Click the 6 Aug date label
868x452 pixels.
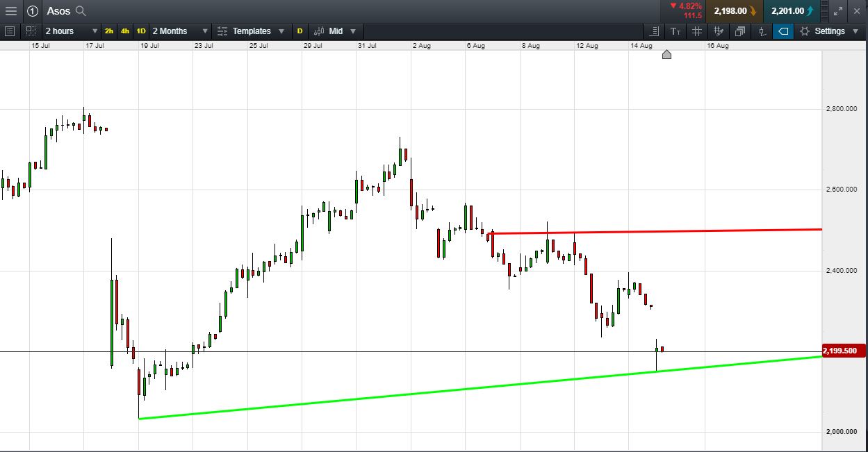pos(476,46)
